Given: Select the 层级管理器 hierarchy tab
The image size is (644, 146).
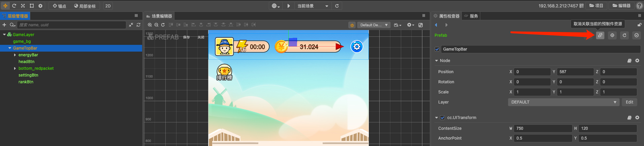Looking at the screenshot, I should [15, 16].
